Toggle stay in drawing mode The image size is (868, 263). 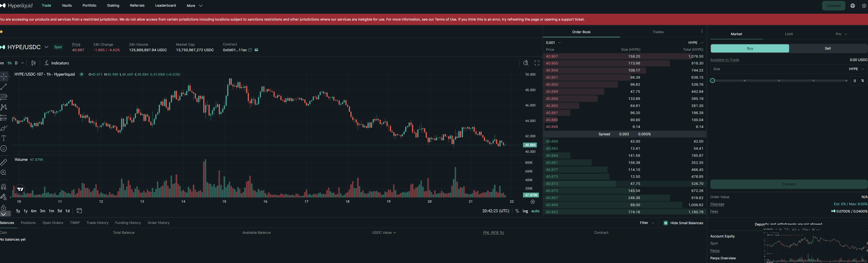click(4, 197)
